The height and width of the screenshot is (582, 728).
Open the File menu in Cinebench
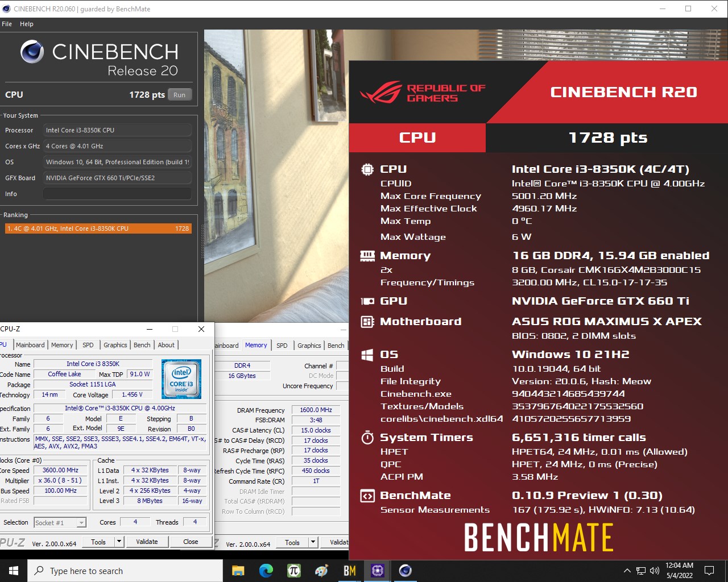click(7, 24)
